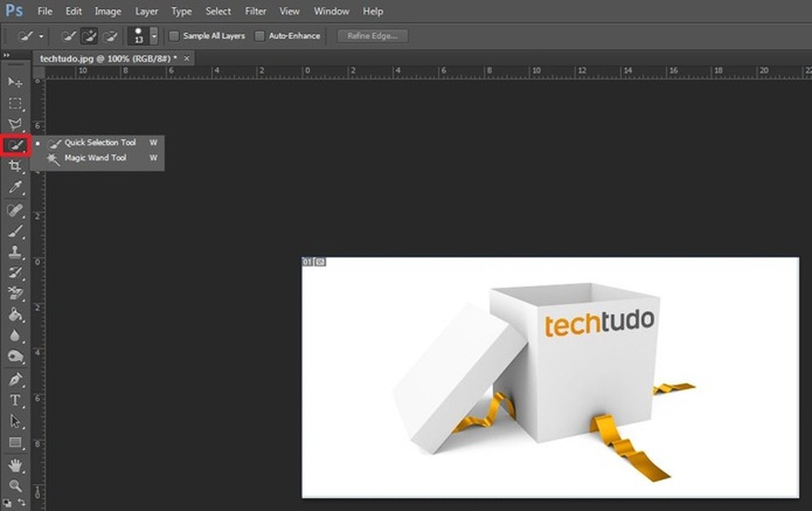Toggle the Add to Selection mode
Screen dimensions: 812x511
point(88,35)
